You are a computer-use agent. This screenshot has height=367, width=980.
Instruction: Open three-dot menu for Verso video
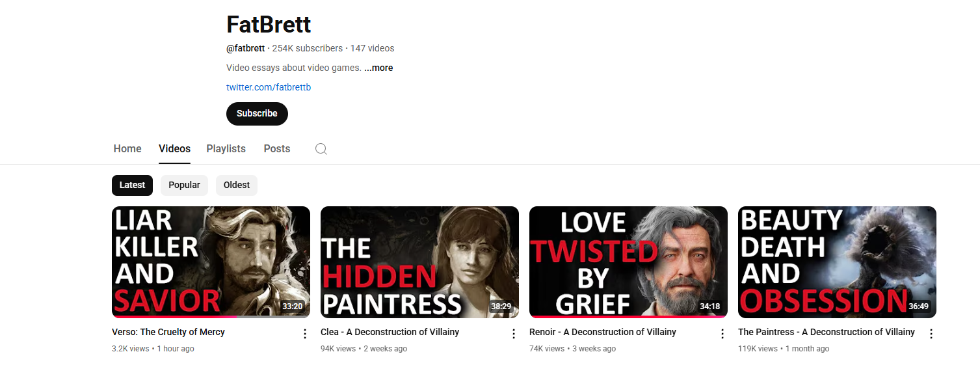click(305, 334)
